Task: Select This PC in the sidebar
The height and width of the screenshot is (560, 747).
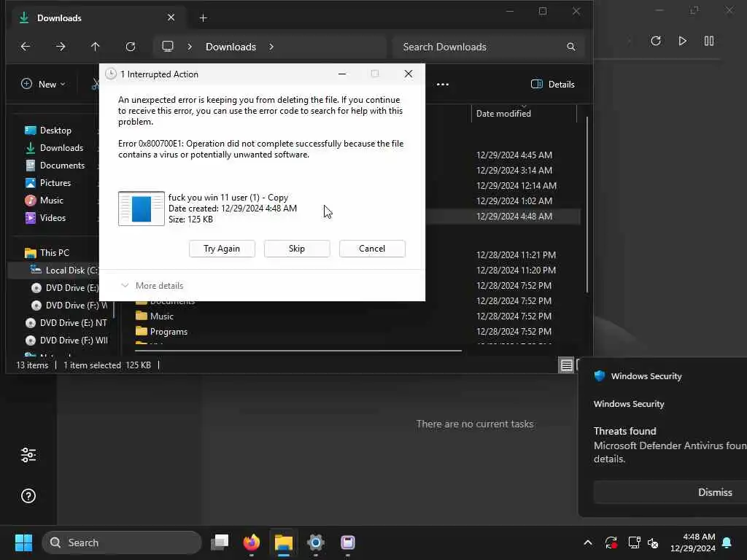Action: pos(54,253)
